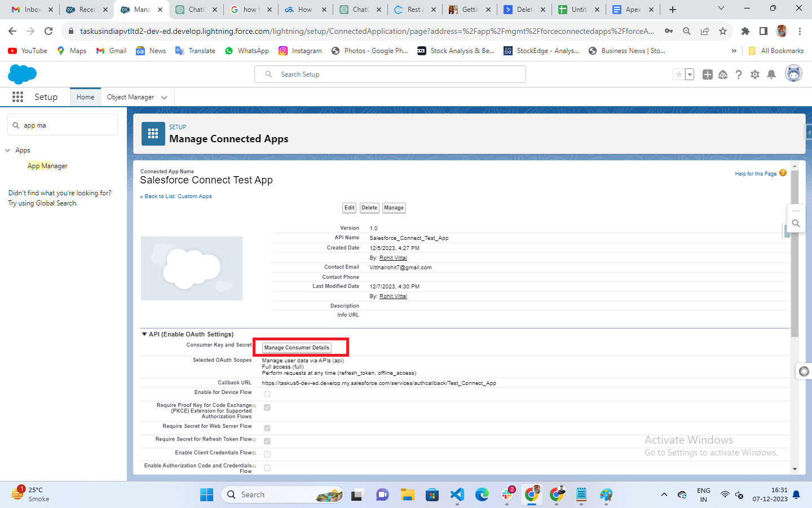The height and width of the screenshot is (508, 812).
Task: Open the browser side panel icon
Action: [x=764, y=31]
